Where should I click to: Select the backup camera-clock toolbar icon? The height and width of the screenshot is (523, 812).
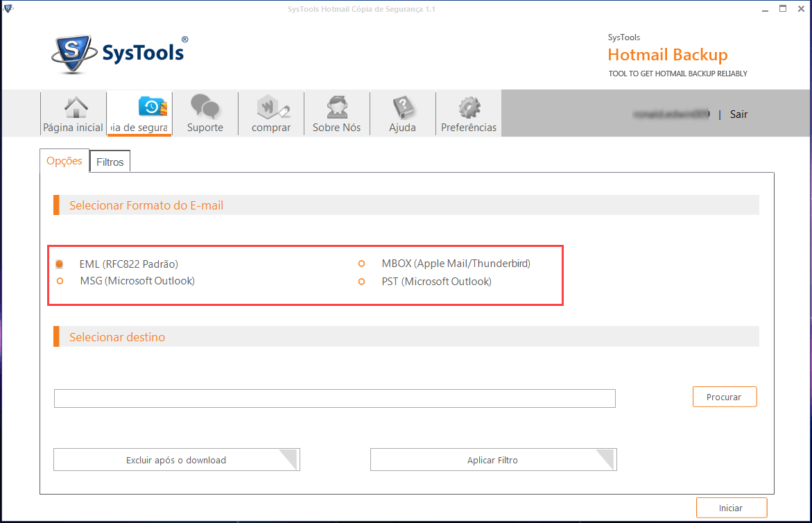coord(153,106)
